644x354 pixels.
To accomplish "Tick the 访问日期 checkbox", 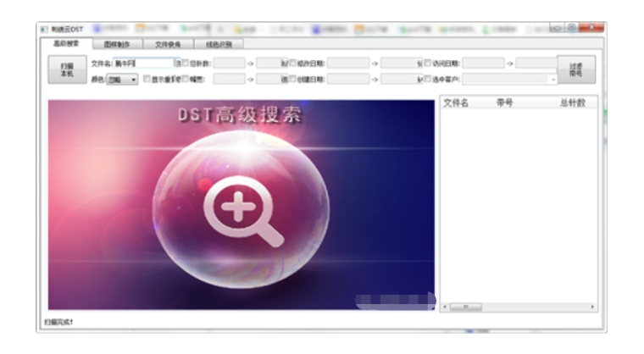I will (x=427, y=63).
